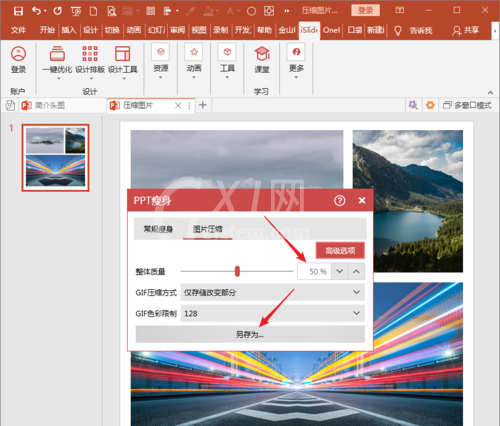500x426 pixels.
Task: Select slide 1 thumbnail
Action: pos(56,158)
